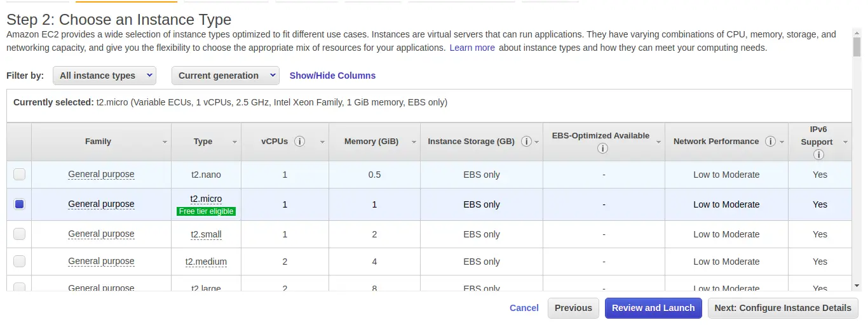Click the page scrollbar down arrow
Image resolution: width=868 pixels, height=332 pixels.
(x=857, y=286)
